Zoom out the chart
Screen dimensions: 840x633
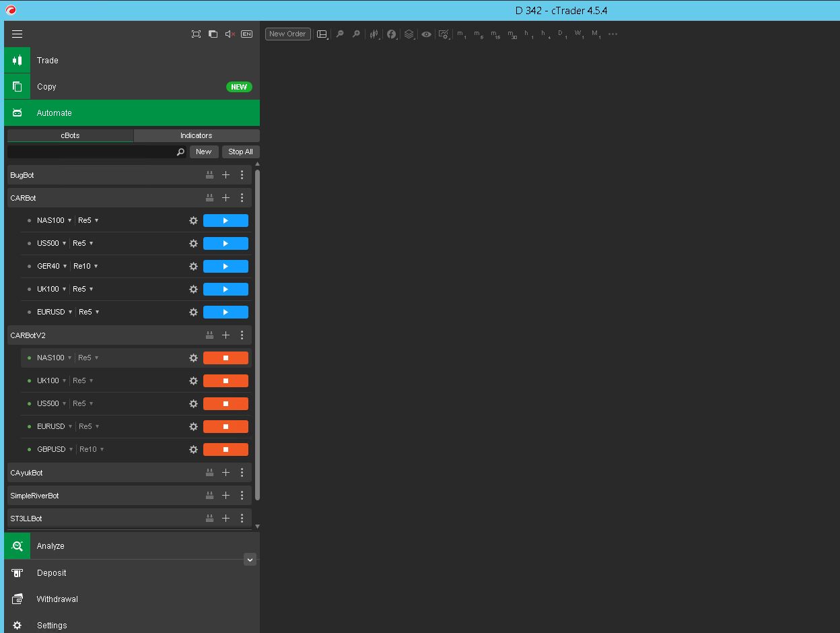pos(340,34)
